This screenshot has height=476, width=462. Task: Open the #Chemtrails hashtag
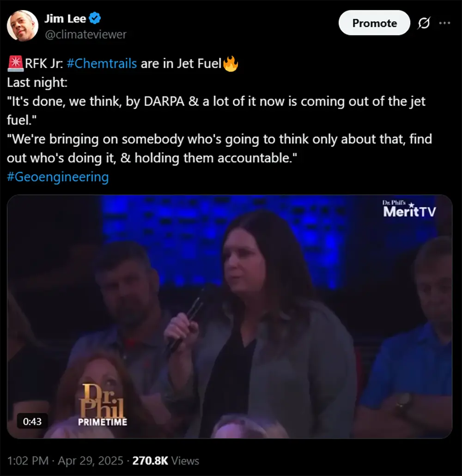pyautogui.click(x=102, y=63)
